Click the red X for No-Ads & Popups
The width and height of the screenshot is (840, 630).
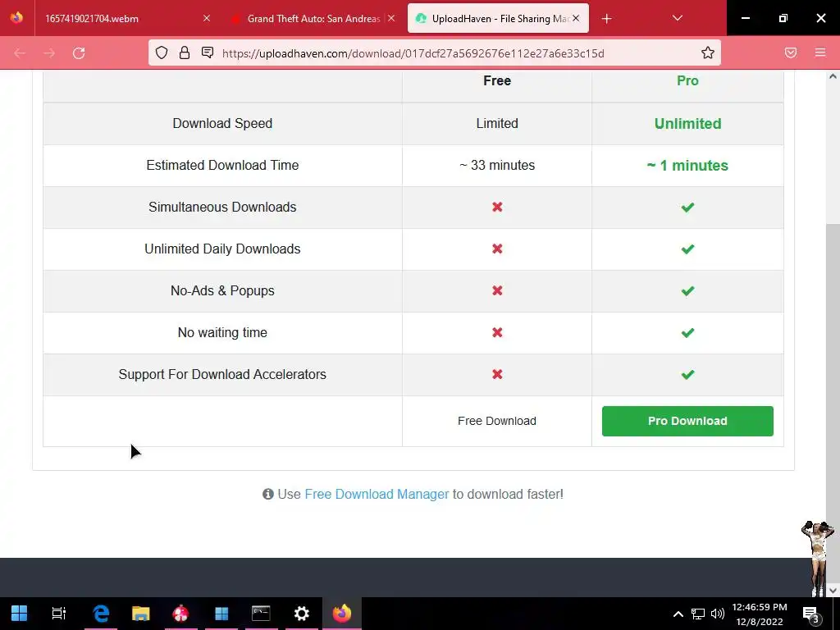(497, 290)
